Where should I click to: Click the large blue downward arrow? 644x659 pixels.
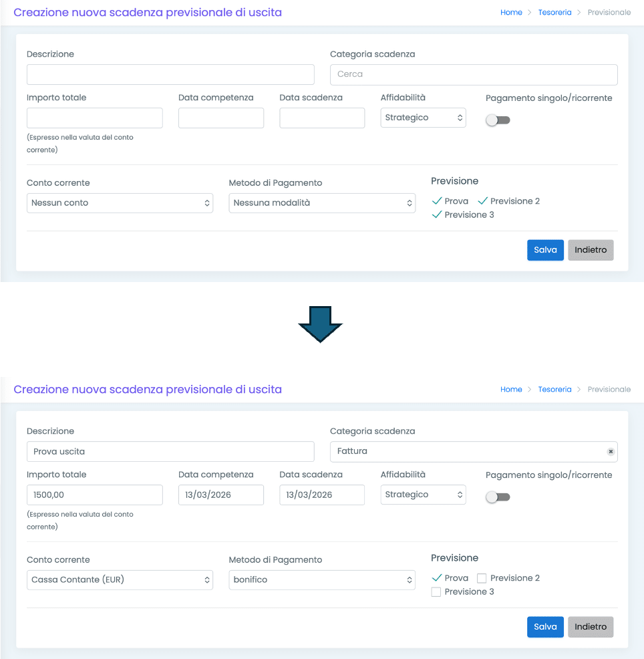320,324
